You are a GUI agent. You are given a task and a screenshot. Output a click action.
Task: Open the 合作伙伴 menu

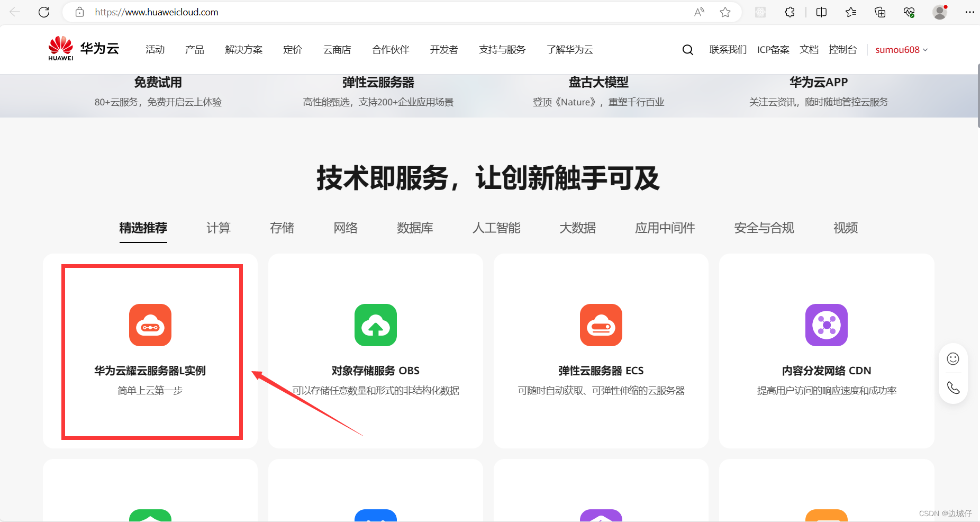(391, 50)
